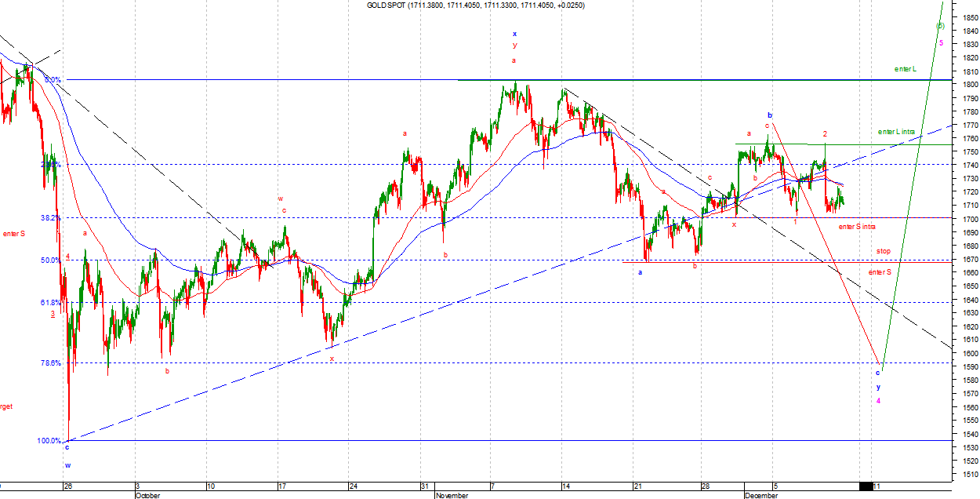The width and height of the screenshot is (980, 499).
Task: Select the 38.2% Fibonacci level label
Action: pyautogui.click(x=50, y=218)
